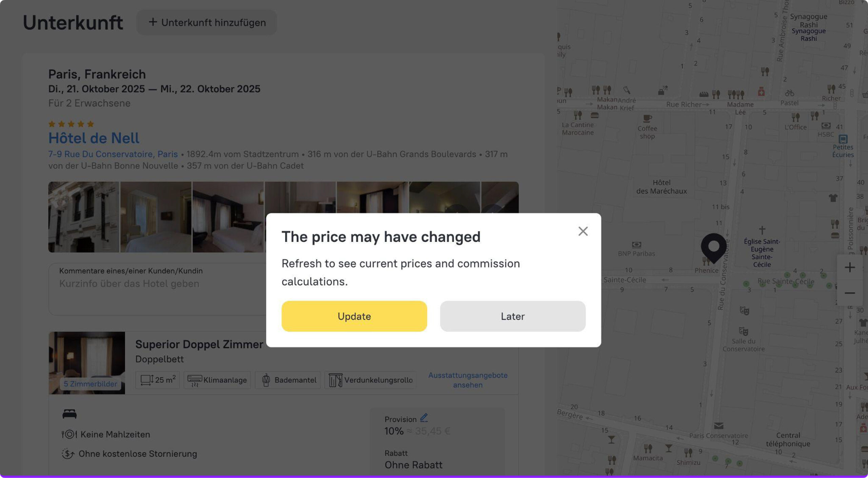Image resolution: width=868 pixels, height=478 pixels.
Task: Choose Later in the price dialog
Action: (512, 316)
